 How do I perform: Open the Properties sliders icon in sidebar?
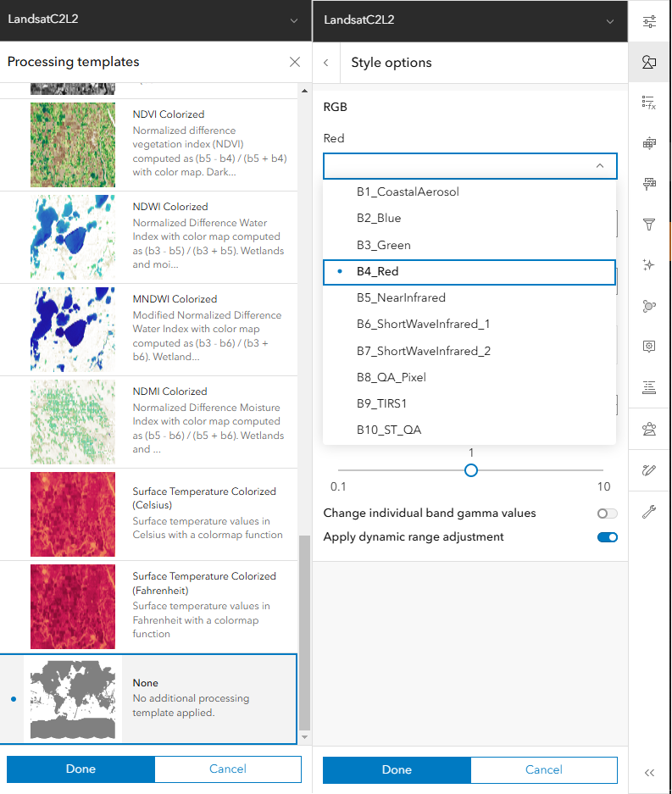pos(649,21)
